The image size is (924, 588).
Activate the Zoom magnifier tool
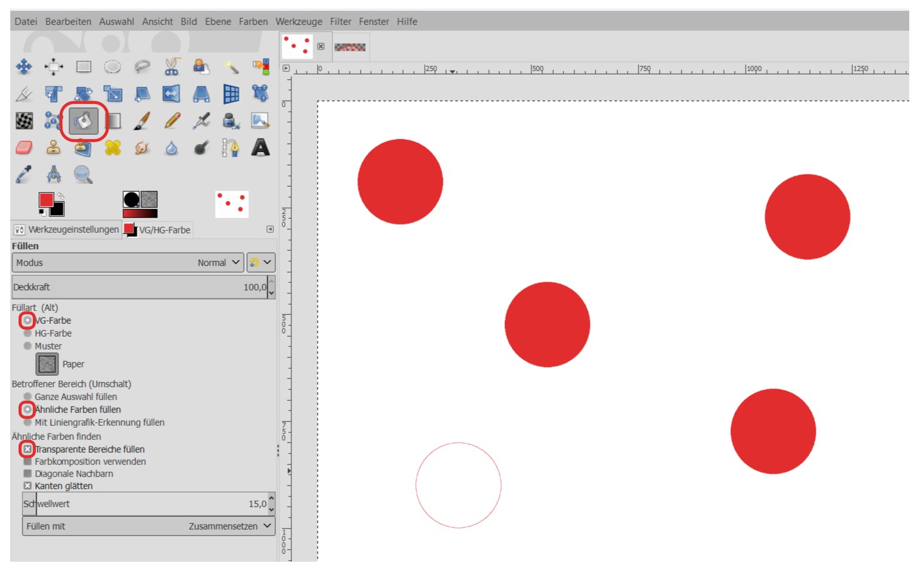pyautogui.click(x=83, y=174)
